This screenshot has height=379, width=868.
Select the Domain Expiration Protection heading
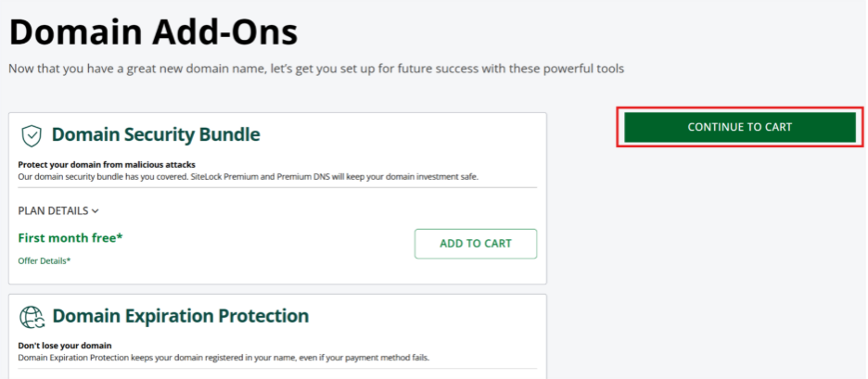click(180, 316)
